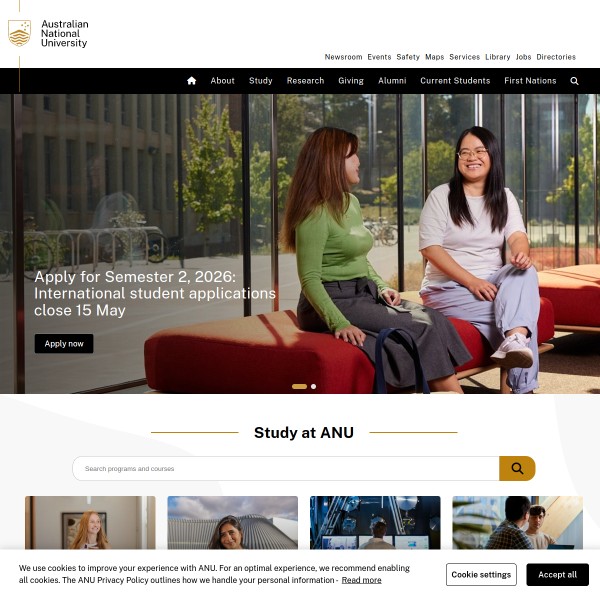This screenshot has width=600, height=600.
Task: Open the Newsroom link
Action: [x=343, y=57]
